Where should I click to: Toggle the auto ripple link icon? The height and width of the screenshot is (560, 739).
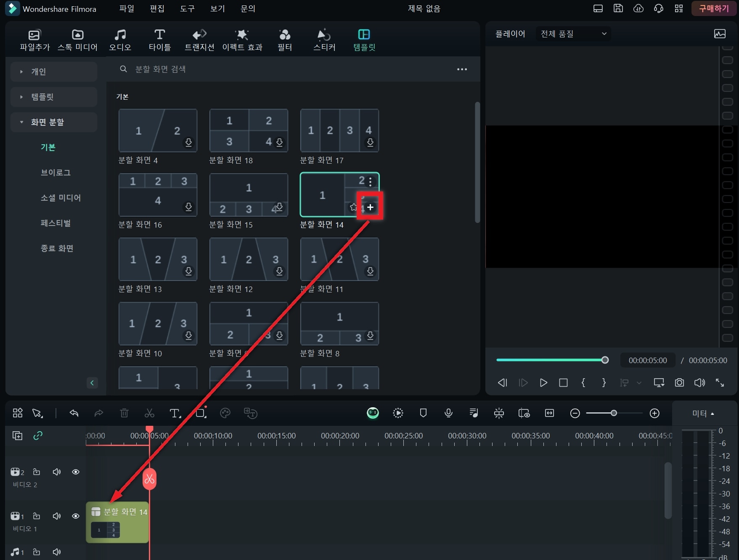pyautogui.click(x=38, y=435)
